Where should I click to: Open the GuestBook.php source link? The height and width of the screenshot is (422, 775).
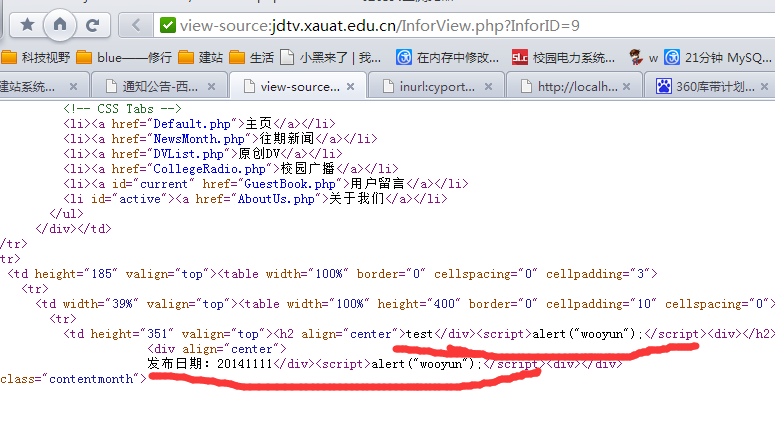coord(290,184)
